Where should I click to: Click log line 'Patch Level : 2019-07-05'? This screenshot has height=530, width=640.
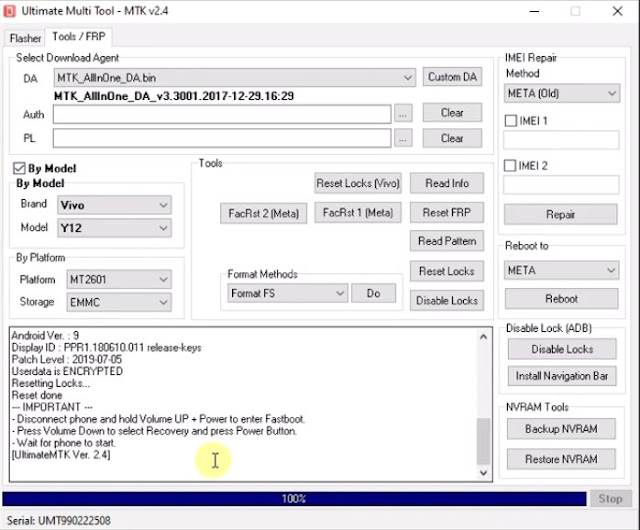[x=67, y=359]
